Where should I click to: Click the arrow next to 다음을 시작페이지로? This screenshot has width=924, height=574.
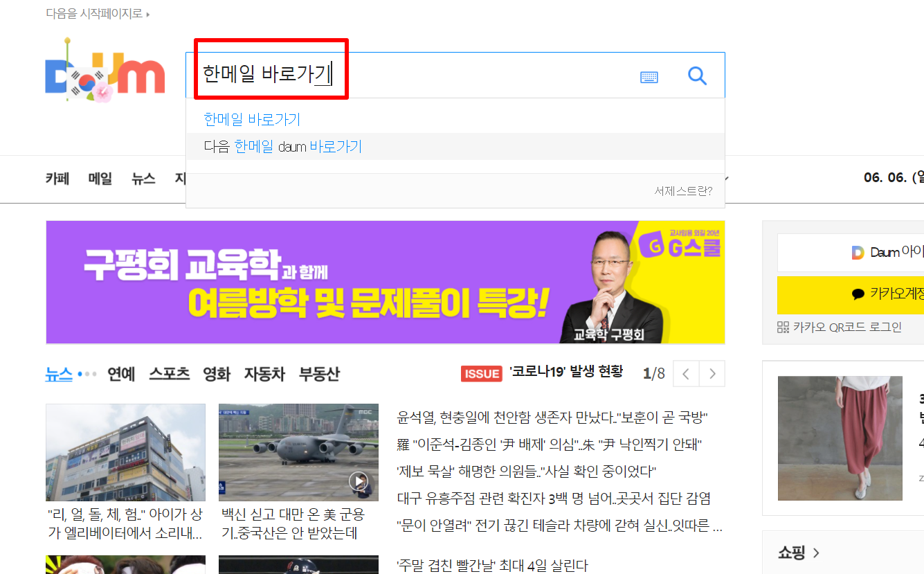pyautogui.click(x=148, y=14)
